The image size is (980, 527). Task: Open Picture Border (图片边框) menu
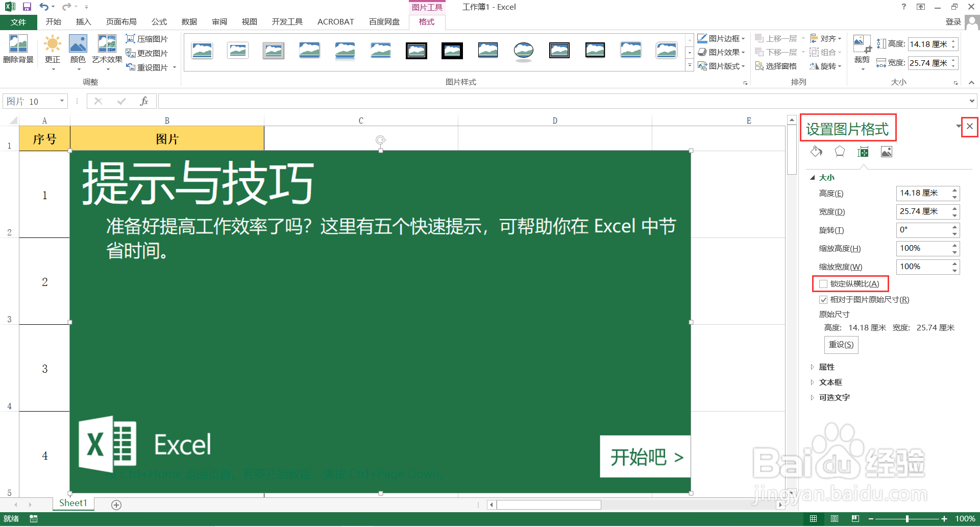[x=721, y=38]
